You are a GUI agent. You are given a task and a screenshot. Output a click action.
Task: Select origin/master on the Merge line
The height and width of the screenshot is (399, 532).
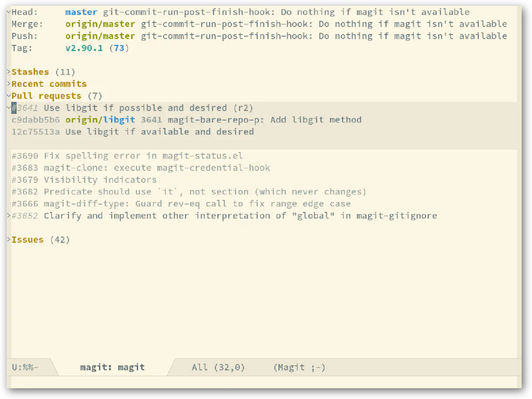pyautogui.click(x=100, y=24)
